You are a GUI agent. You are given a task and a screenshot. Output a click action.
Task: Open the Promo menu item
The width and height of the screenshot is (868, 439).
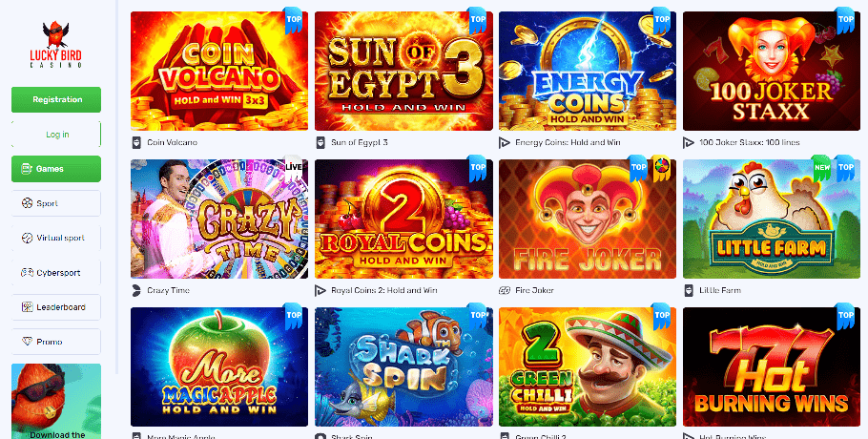[x=56, y=342]
